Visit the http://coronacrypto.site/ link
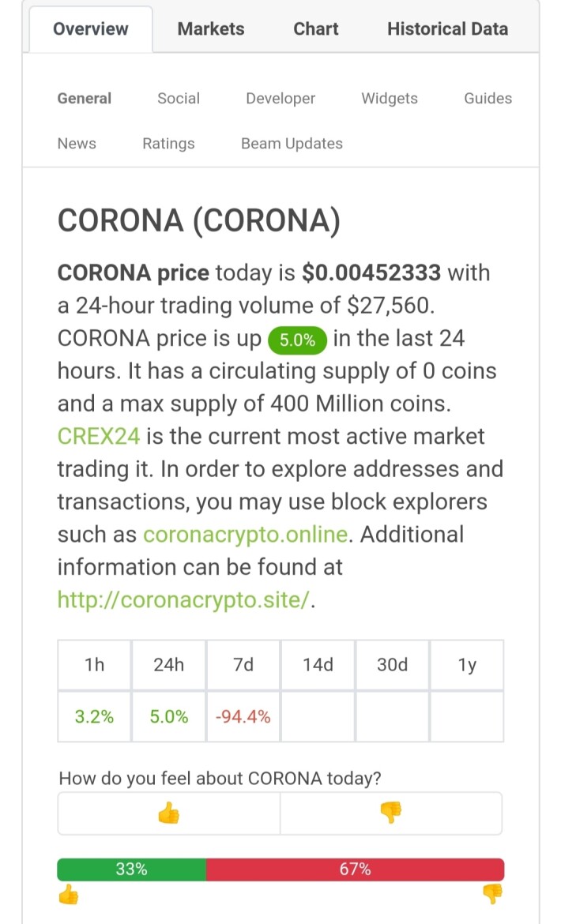This screenshot has width=561, height=924. pos(183,600)
